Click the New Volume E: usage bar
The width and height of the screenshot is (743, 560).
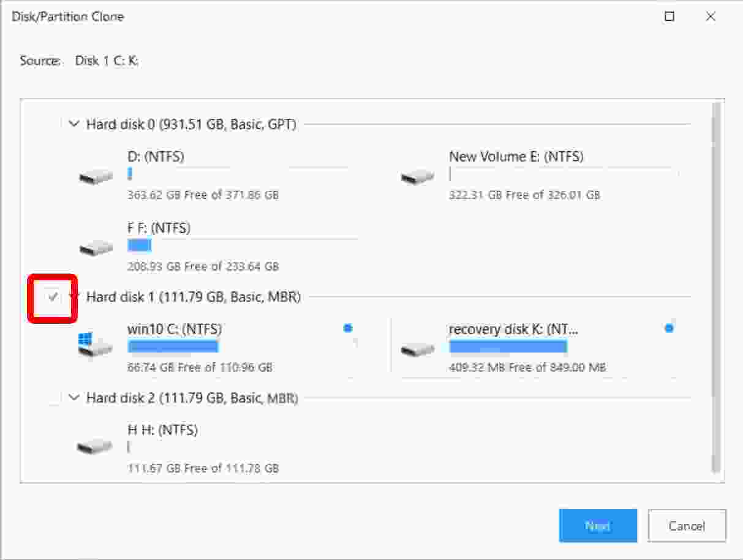coord(564,174)
